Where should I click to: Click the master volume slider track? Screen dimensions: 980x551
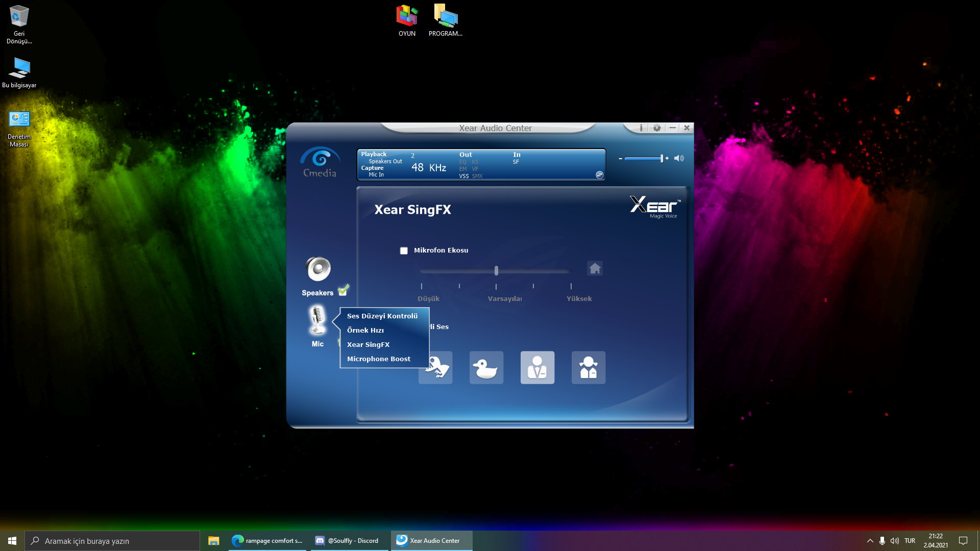pyautogui.click(x=642, y=159)
